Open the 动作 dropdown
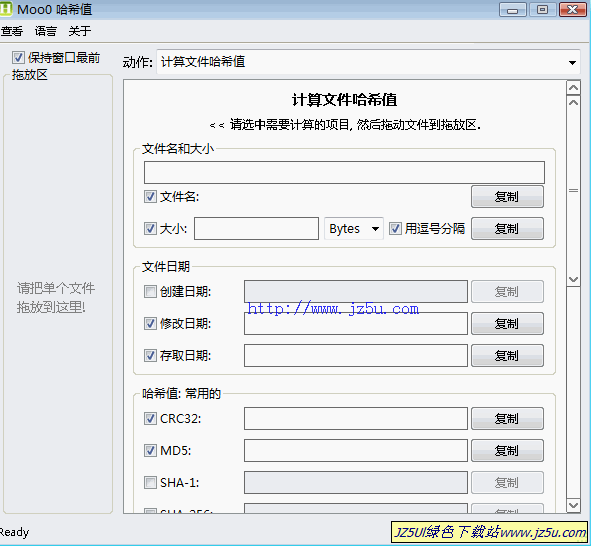 [368, 62]
